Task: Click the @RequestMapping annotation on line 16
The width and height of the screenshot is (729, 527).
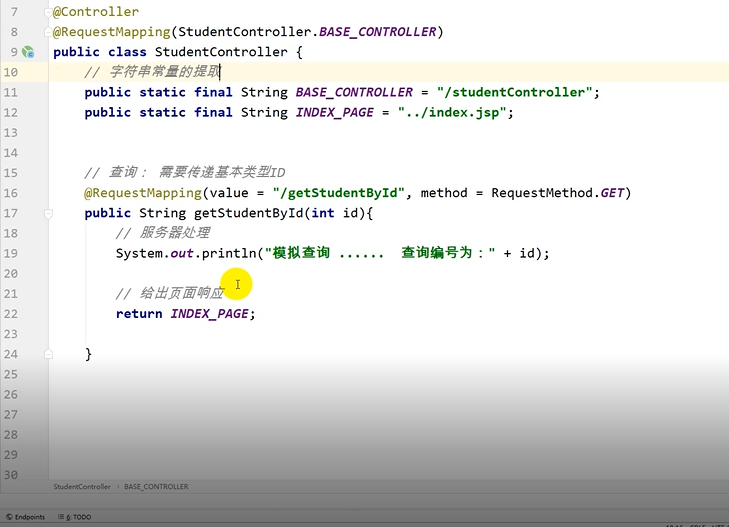Action: coord(143,193)
